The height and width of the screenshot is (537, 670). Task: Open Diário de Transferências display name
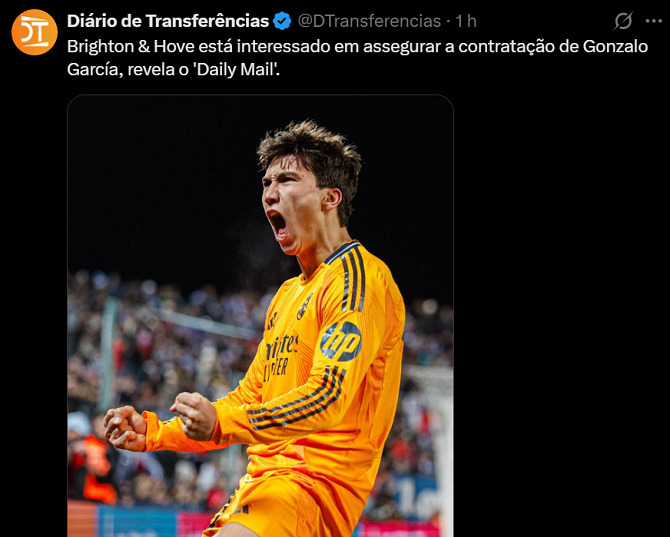(168, 21)
